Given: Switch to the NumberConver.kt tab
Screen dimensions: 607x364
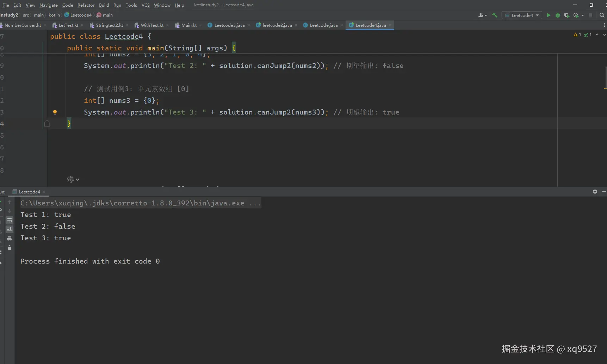Looking at the screenshot, I should (x=22, y=25).
